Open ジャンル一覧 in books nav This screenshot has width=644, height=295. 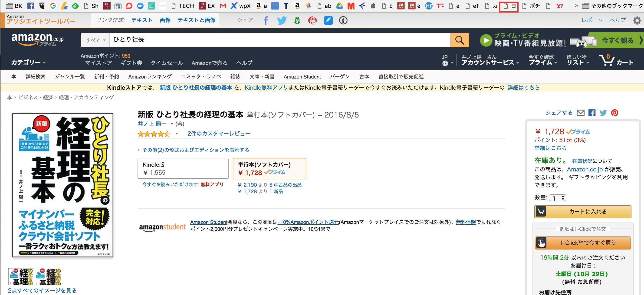pos(70,76)
